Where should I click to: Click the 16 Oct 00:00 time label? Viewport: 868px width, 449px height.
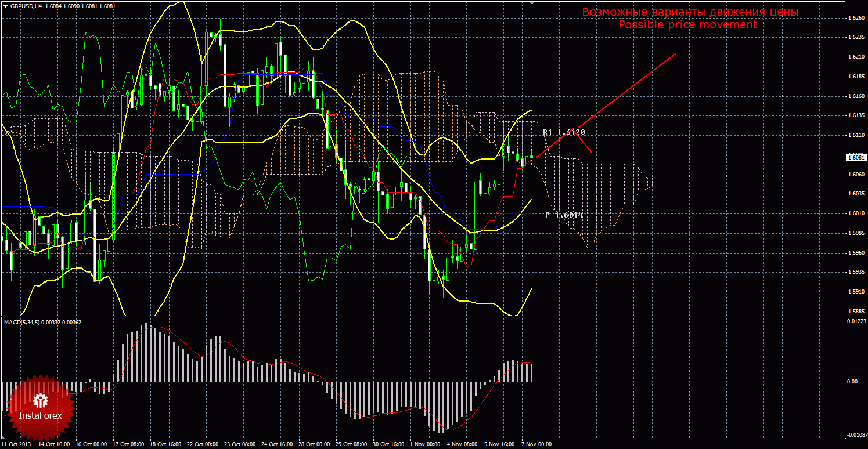[x=91, y=444]
